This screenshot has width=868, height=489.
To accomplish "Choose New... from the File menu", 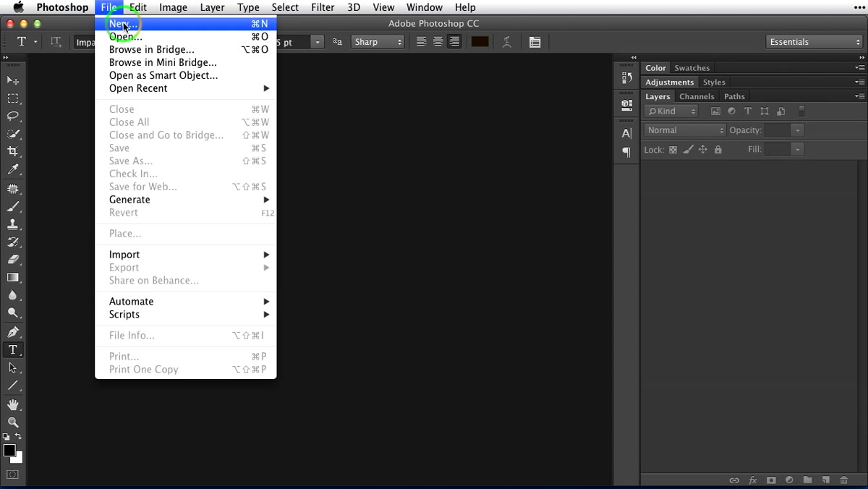I will [186, 24].
